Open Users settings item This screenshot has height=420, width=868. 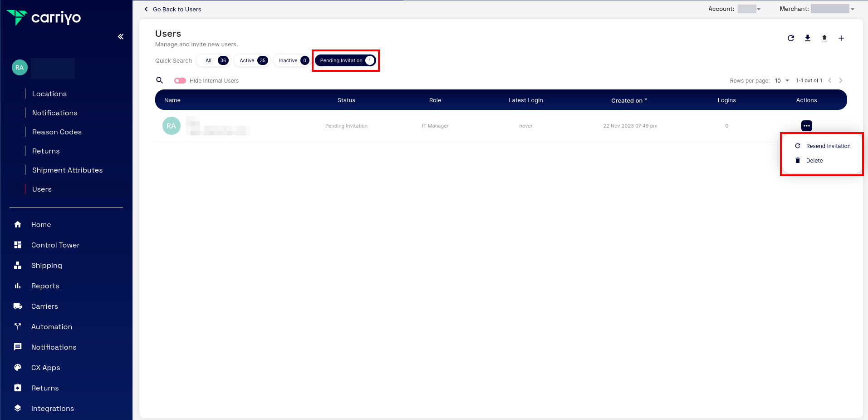[42, 189]
